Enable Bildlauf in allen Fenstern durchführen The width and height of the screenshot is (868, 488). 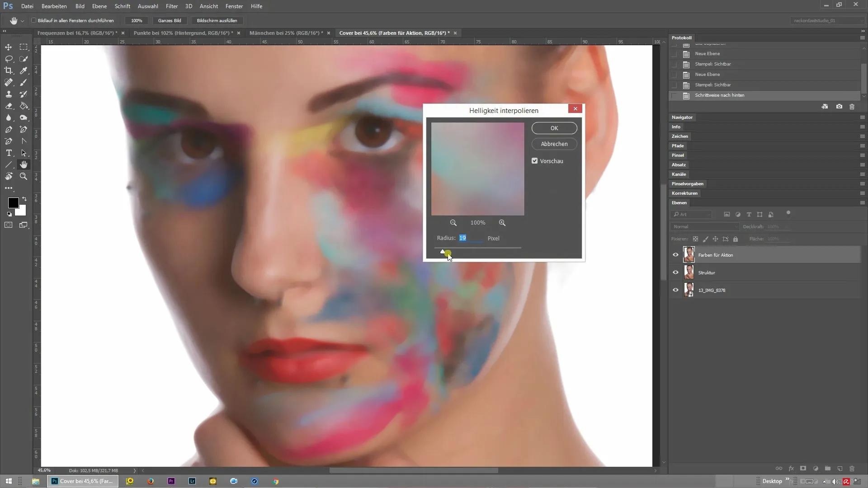[34, 20]
